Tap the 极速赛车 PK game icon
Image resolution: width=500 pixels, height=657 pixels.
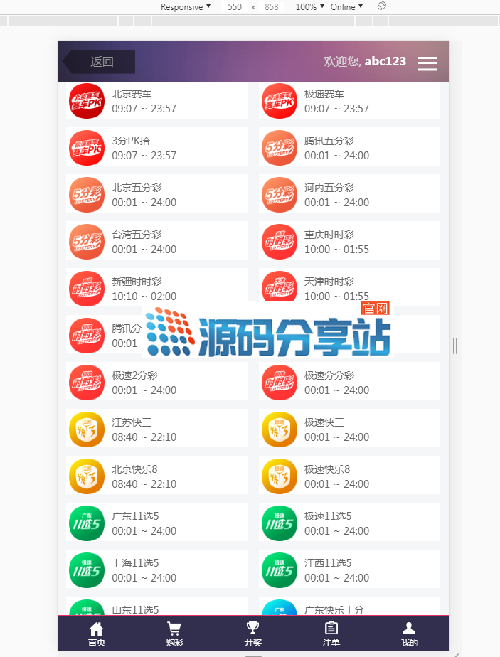click(279, 101)
